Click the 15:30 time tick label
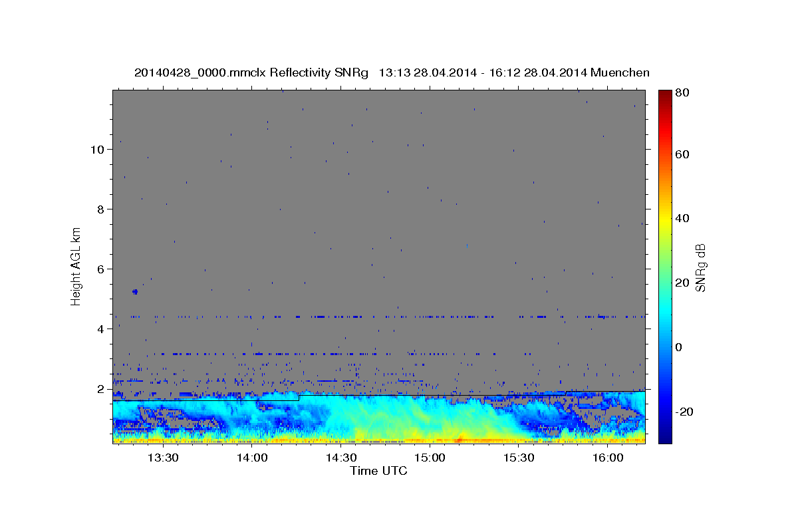This screenshot has width=798, height=532. tap(519, 458)
